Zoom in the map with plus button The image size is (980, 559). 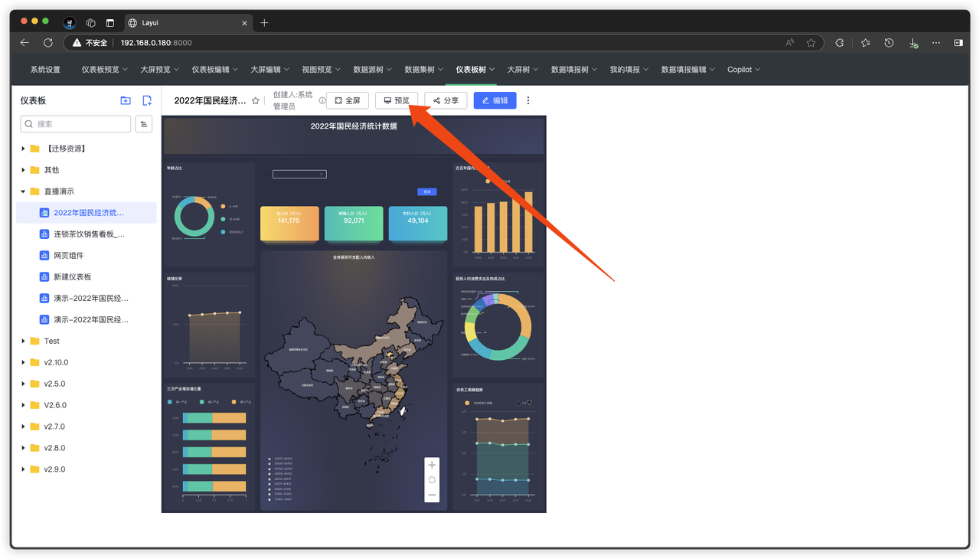(x=432, y=465)
